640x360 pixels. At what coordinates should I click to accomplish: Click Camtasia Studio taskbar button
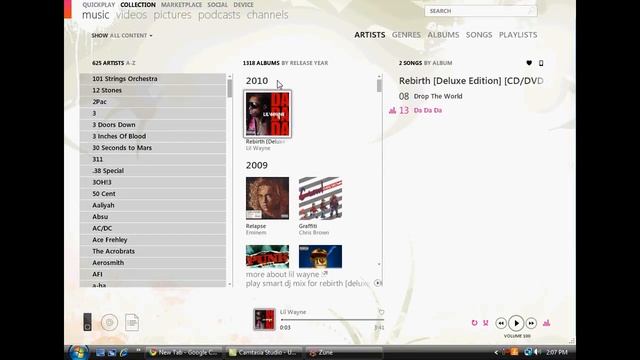pyautogui.click(x=263, y=352)
